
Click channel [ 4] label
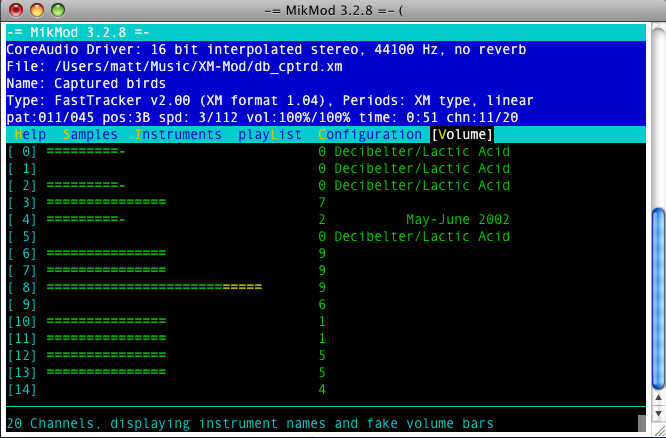tap(23, 220)
